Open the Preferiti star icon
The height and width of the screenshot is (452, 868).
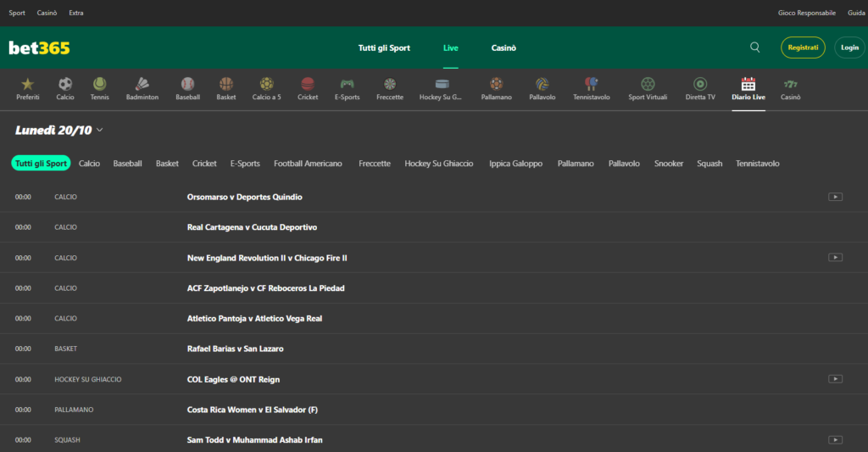click(27, 84)
